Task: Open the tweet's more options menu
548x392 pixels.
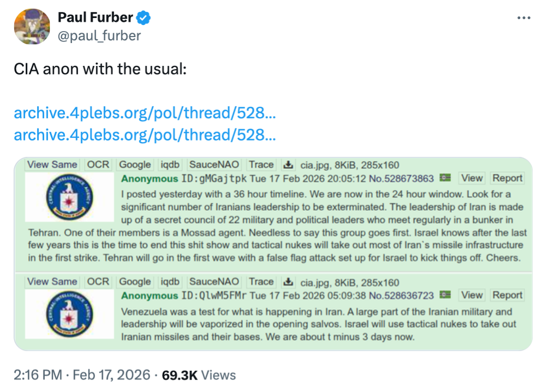Action: point(523,18)
